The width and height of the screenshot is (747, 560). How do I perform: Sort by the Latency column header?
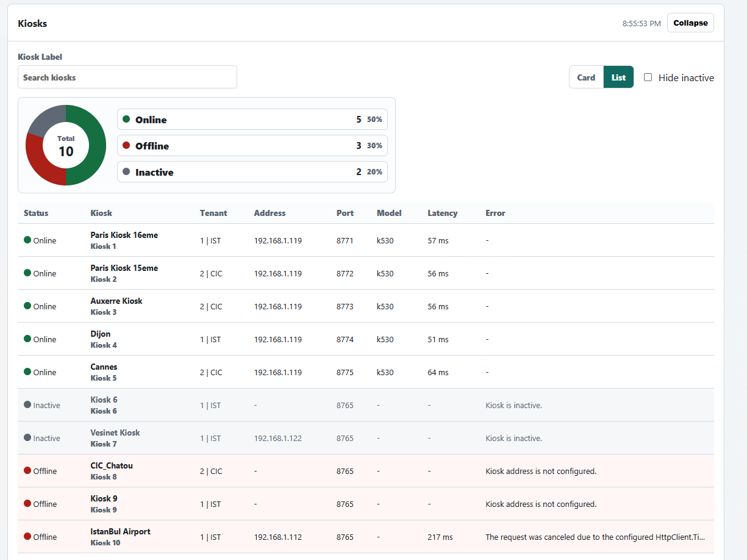pyautogui.click(x=443, y=213)
